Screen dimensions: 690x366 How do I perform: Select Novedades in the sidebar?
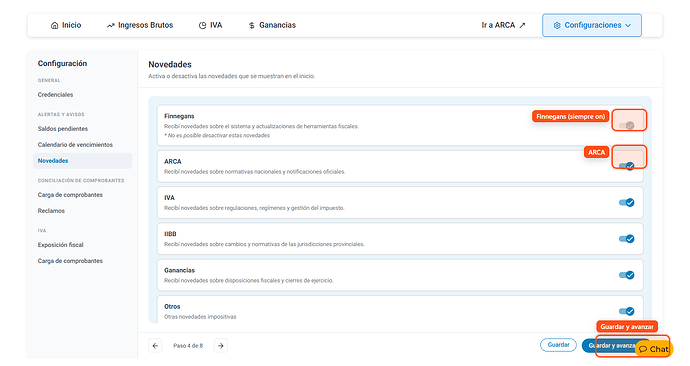(82, 161)
